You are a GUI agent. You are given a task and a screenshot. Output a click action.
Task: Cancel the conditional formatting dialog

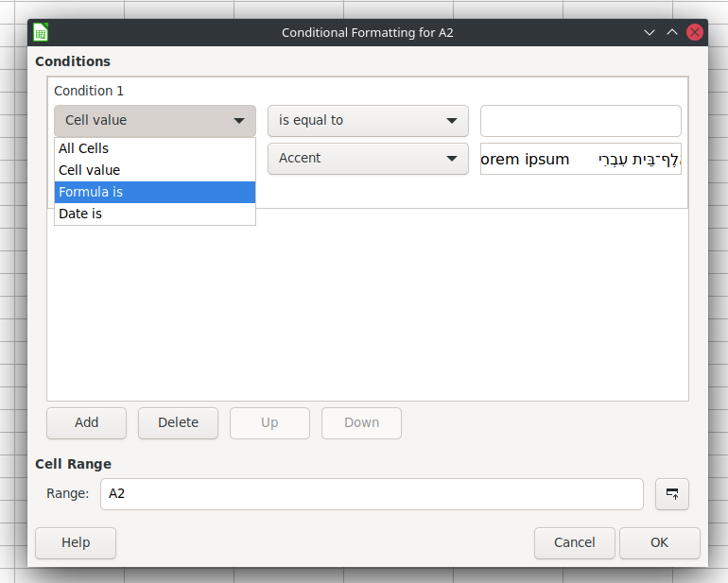pos(574,543)
